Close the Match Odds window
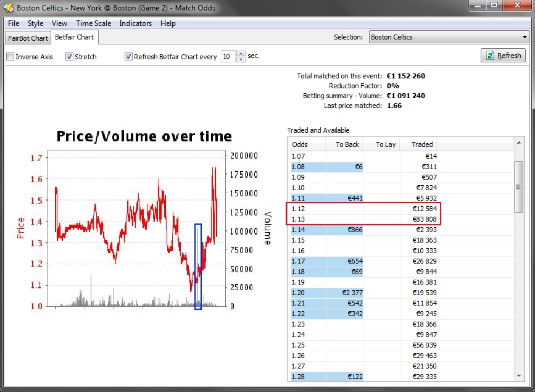The width and height of the screenshot is (535, 392). (517, 6)
